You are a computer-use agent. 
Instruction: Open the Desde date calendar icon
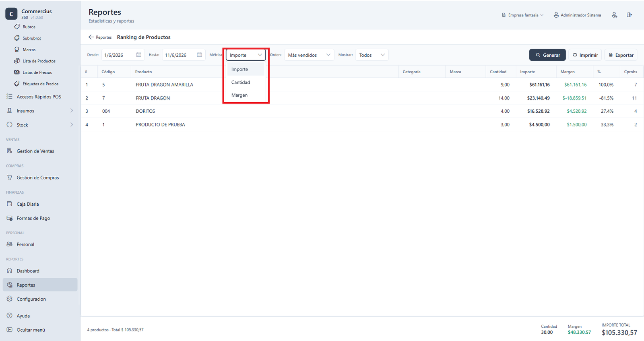(139, 55)
